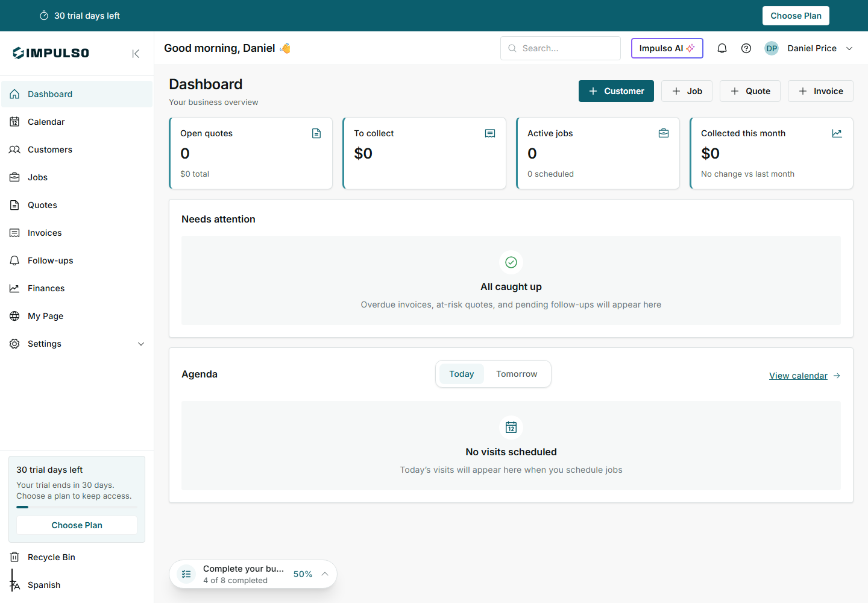
Task: Click the Finances chart icon in the sidebar
Action: tap(14, 288)
